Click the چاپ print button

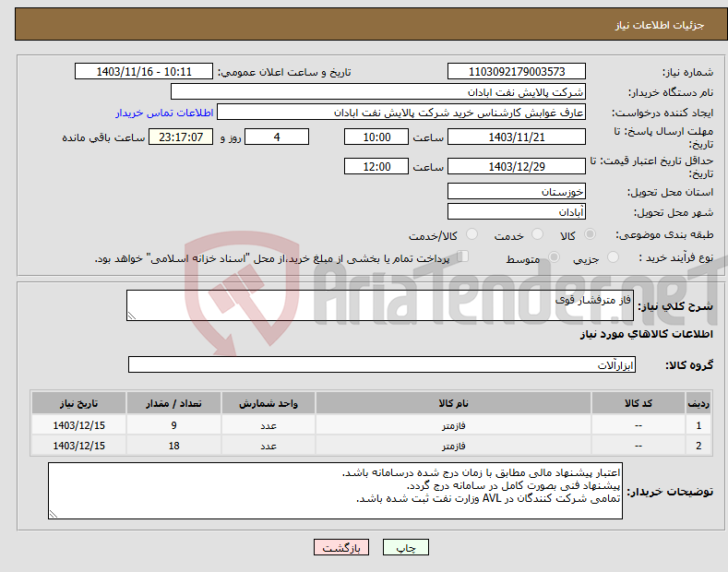(406, 548)
